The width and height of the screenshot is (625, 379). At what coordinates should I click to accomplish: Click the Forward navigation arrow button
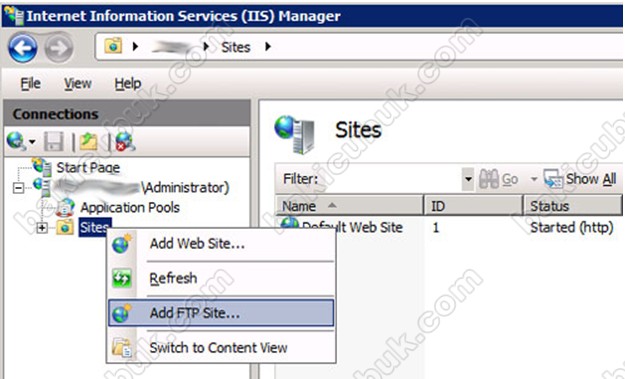tap(59, 48)
